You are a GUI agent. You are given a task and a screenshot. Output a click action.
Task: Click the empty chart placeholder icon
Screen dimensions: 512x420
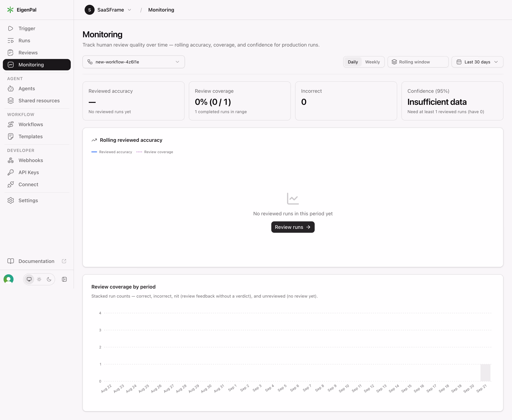coord(293,199)
